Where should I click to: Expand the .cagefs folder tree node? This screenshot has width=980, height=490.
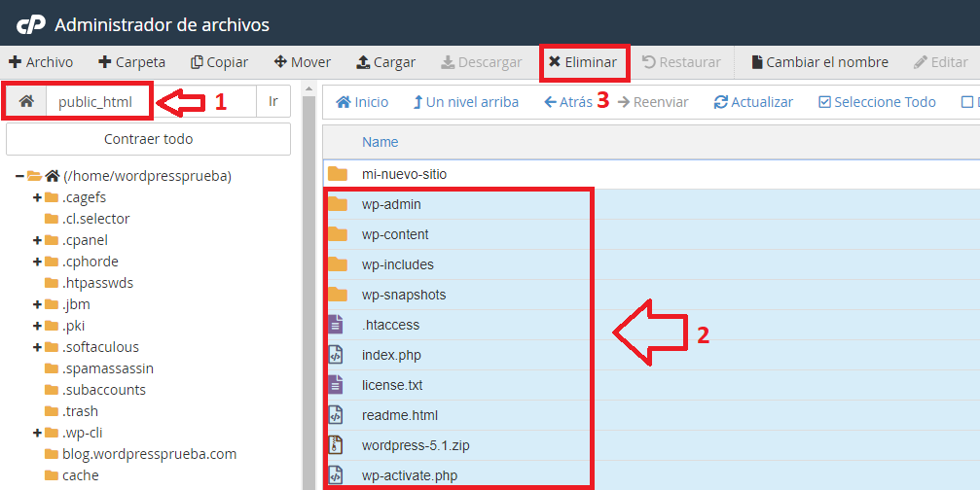click(37, 197)
